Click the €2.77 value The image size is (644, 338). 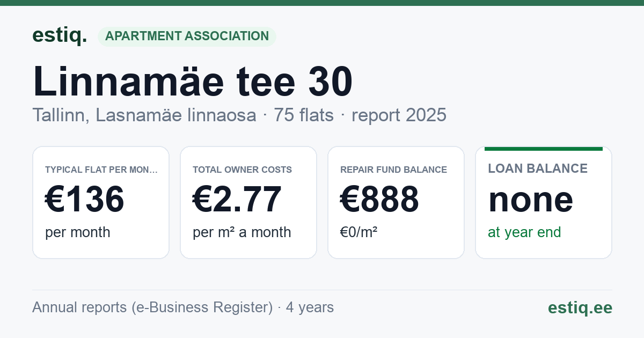237,199
